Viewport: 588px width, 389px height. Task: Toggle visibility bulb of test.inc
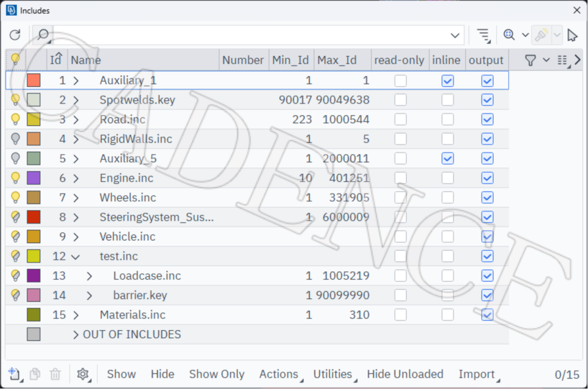click(15, 256)
